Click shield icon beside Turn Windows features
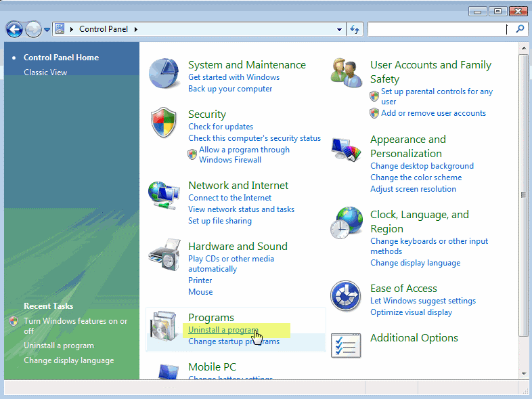The image size is (532, 399). (x=14, y=321)
